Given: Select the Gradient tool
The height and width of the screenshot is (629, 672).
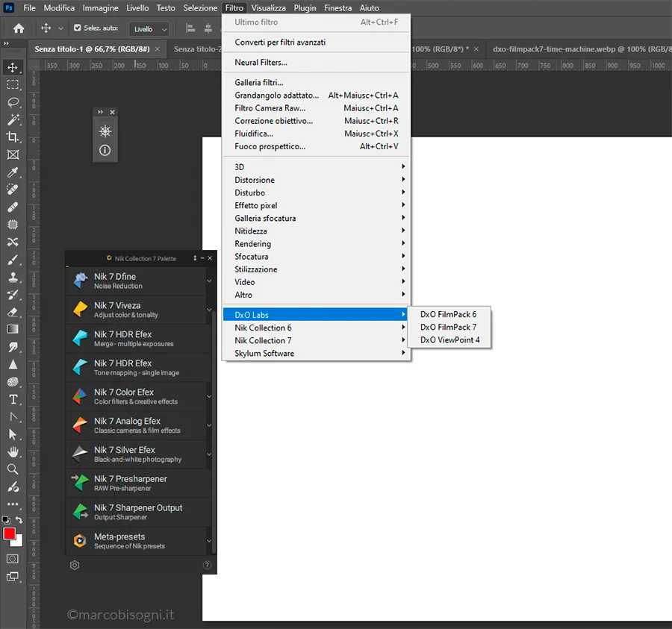Looking at the screenshot, I should coord(13,329).
